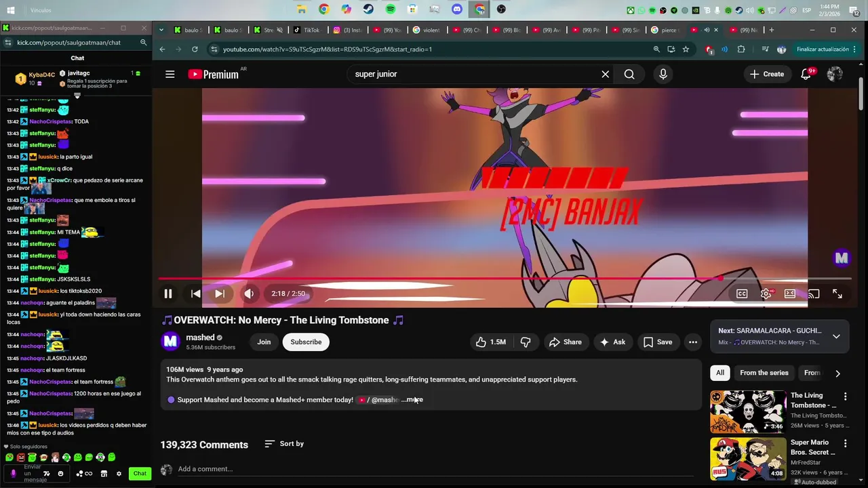Open Discord from the taskbar
The image size is (868, 488).
click(x=457, y=9)
